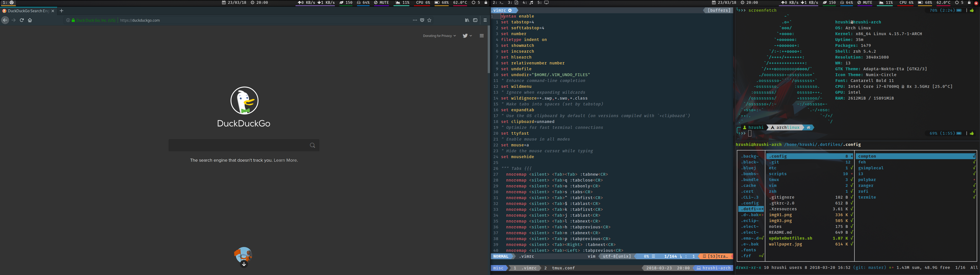Click the duck download arrow icon
The image size is (980, 275).
tap(244, 264)
